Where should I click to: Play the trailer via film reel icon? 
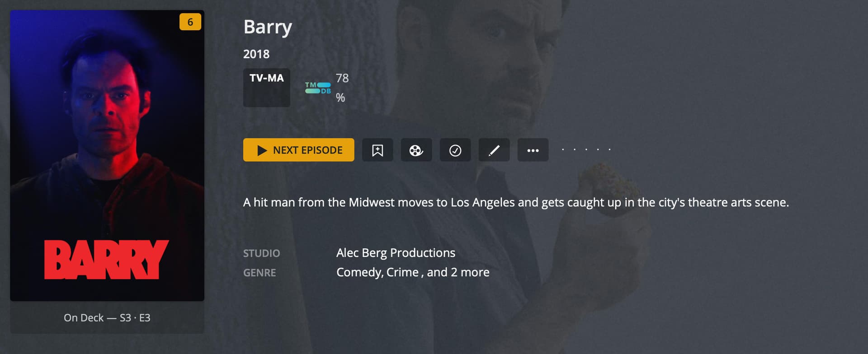click(416, 150)
